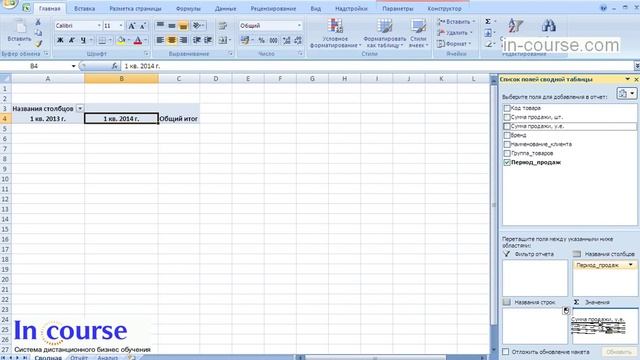
Task: Switch to the Вставка ribbon tab
Action: coord(84,8)
